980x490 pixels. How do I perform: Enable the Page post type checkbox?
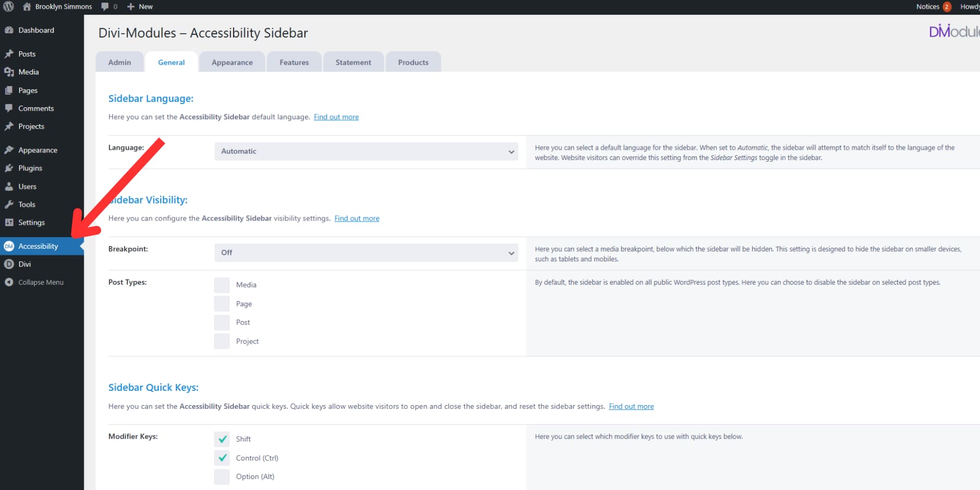[222, 303]
